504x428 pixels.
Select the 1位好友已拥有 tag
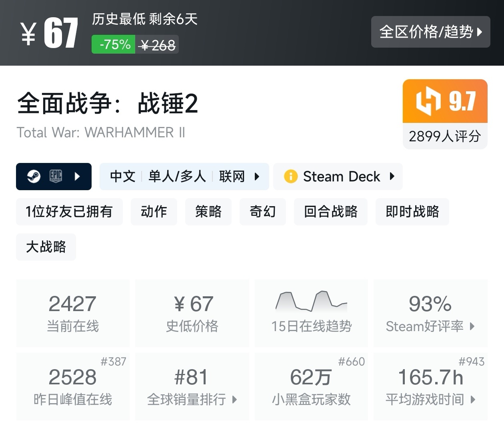click(69, 211)
